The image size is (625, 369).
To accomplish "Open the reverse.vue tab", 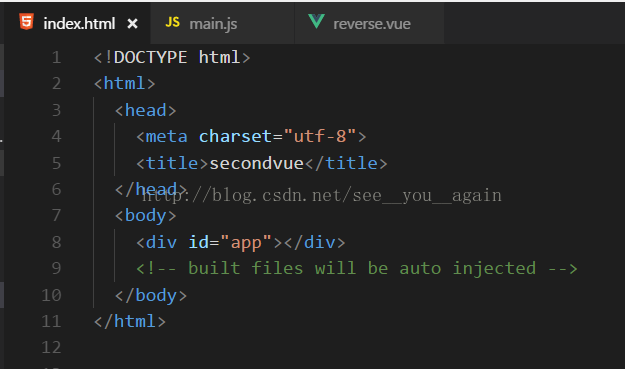I will point(369,24).
